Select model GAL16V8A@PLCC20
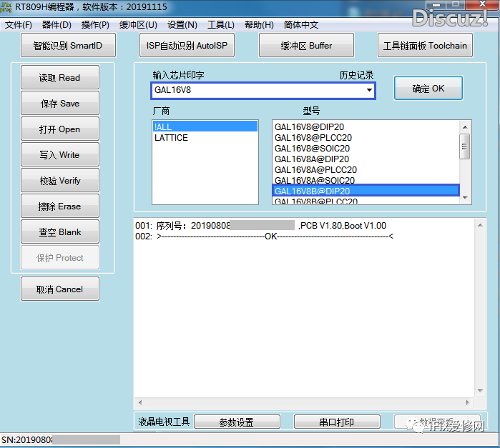 click(x=366, y=169)
